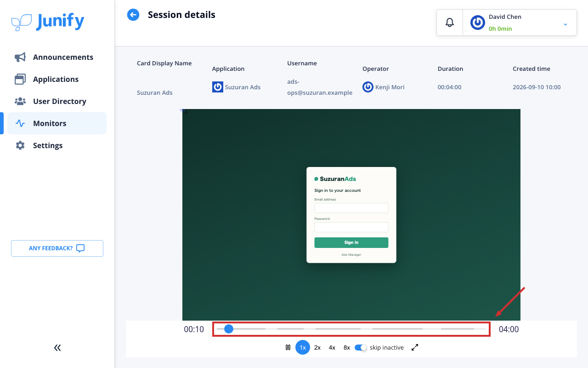Set playback speed to 2x
This screenshot has height=368, width=588.
(317, 347)
